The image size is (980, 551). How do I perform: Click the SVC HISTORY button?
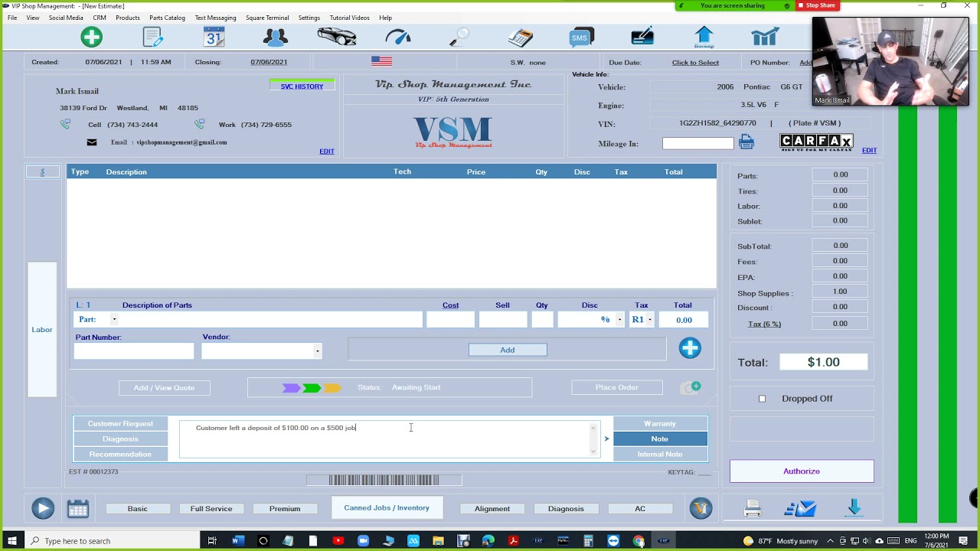pos(302,86)
